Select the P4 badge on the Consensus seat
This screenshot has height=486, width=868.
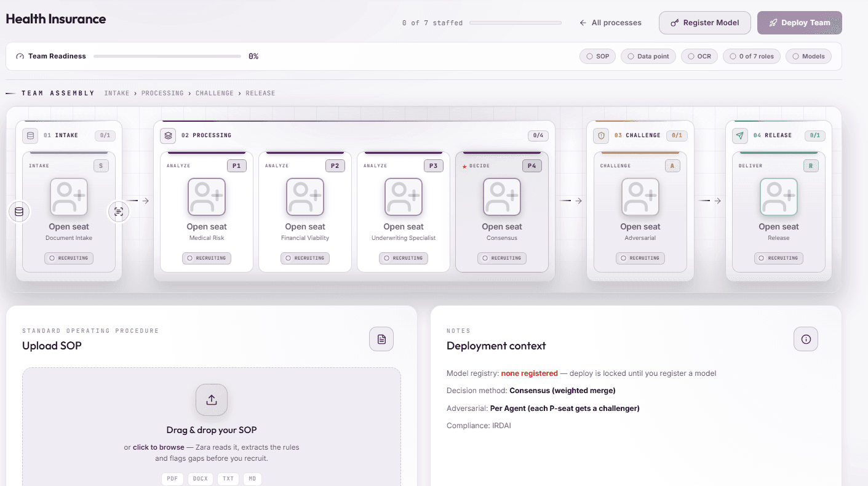(532, 166)
